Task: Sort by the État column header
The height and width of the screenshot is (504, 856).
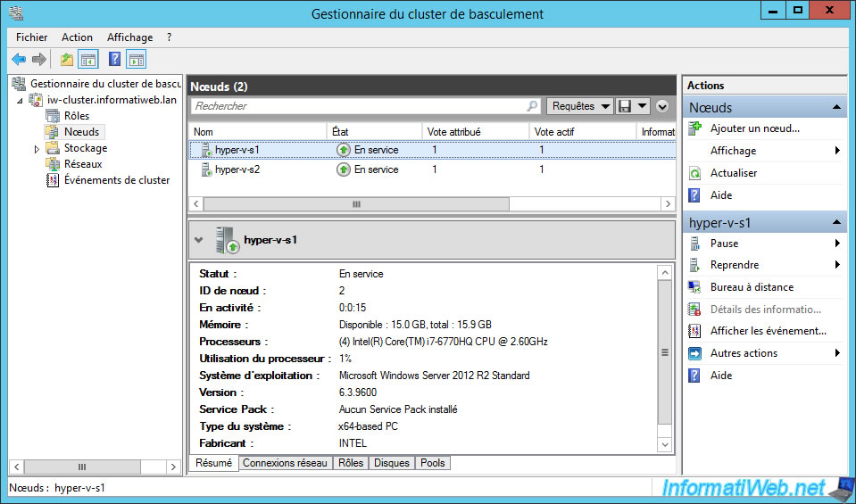Action: (375, 132)
